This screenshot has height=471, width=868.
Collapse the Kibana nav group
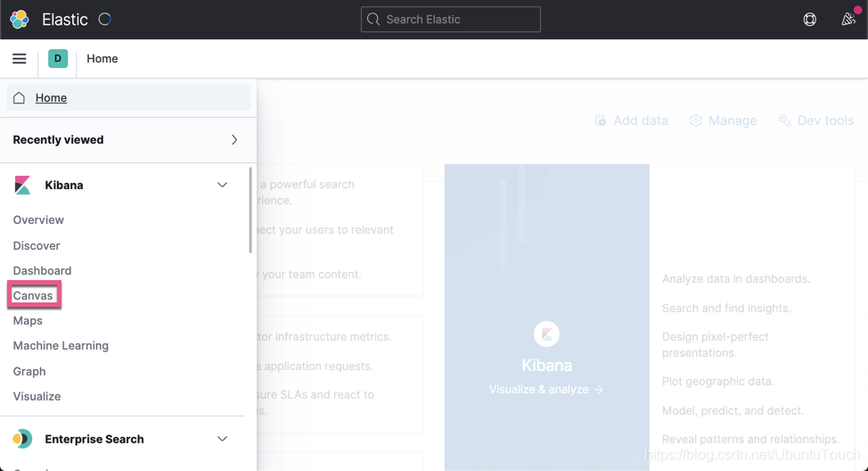(222, 185)
